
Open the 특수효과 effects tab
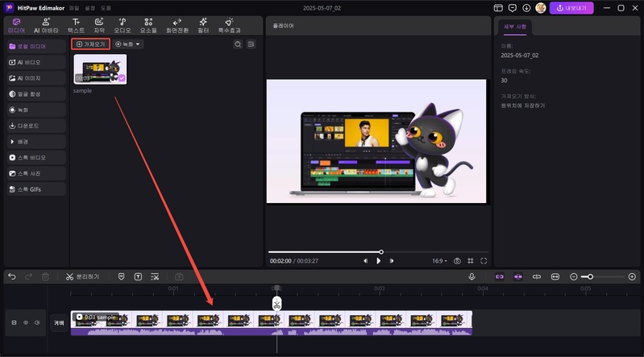pyautogui.click(x=229, y=26)
